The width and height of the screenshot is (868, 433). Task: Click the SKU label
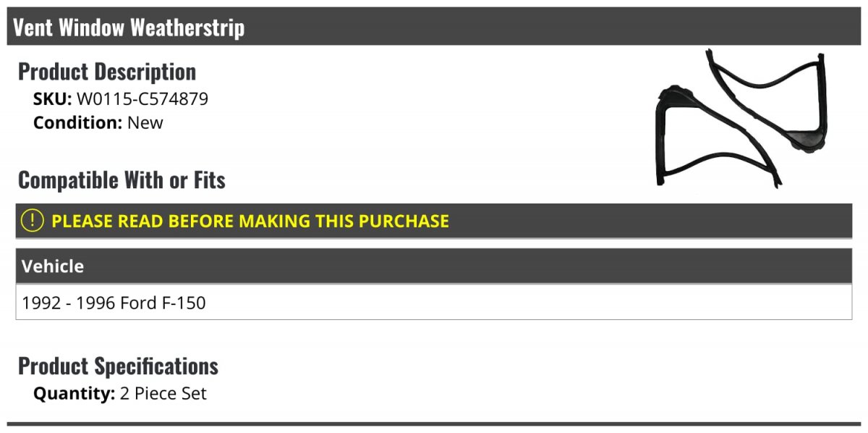pos(52,99)
